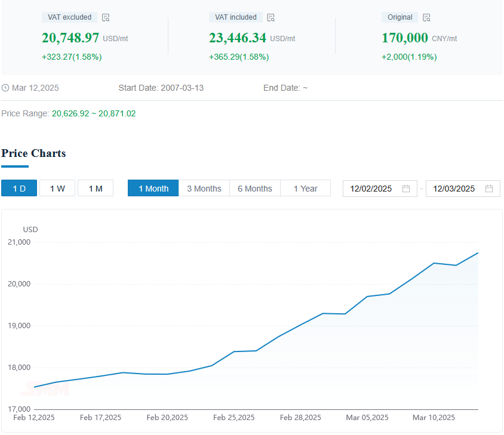Screen dimensions: 504x435
Task: Switch interval to 1 W
Action: (57, 189)
